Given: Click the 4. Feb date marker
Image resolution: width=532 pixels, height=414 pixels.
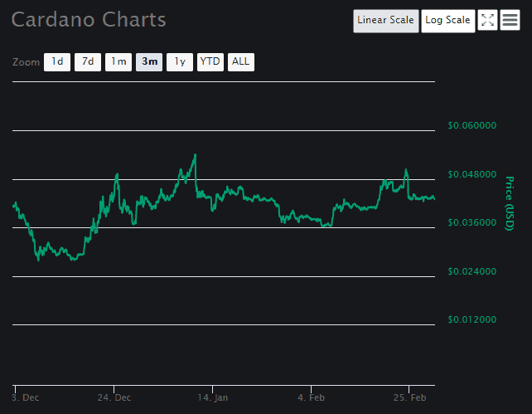Looking at the screenshot, I should (311, 397).
